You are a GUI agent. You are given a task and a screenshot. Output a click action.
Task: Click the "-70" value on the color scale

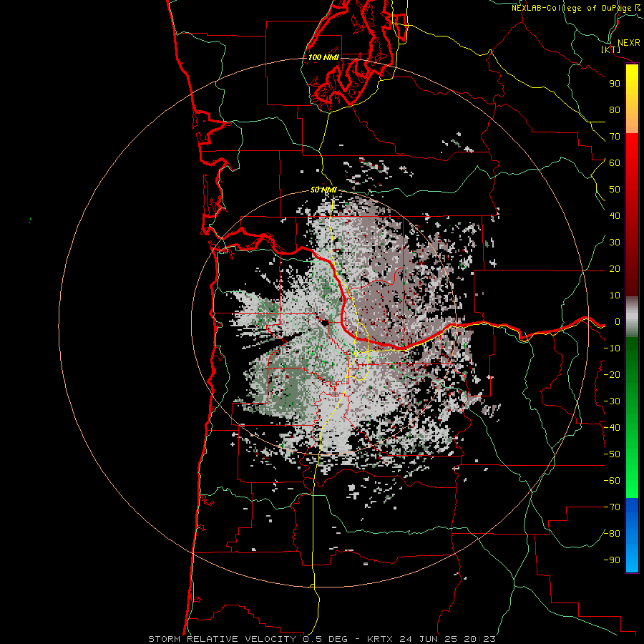(612, 507)
